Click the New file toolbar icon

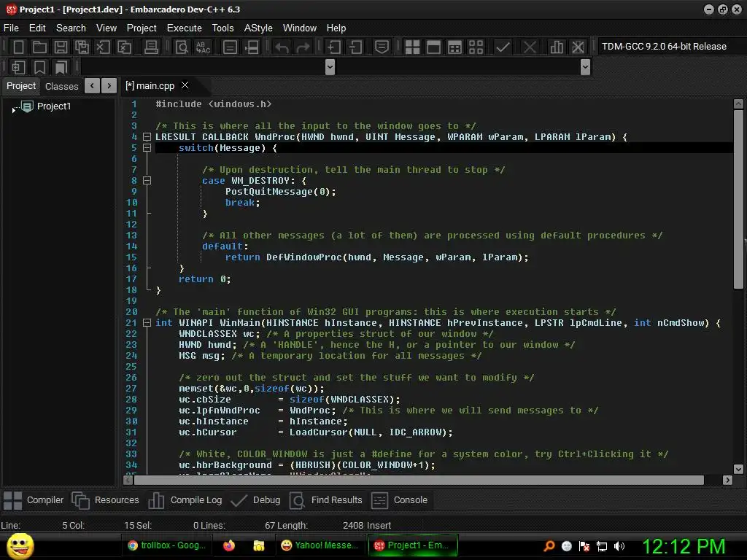click(x=18, y=47)
